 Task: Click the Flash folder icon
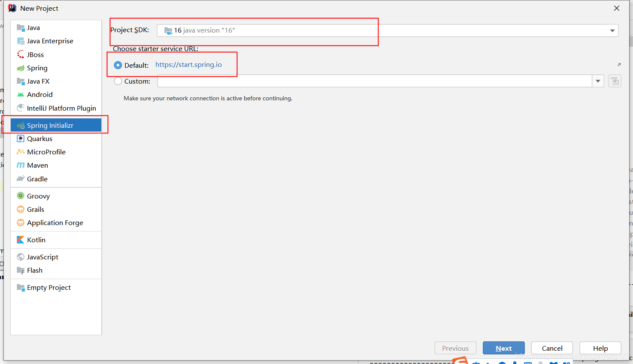coord(21,271)
